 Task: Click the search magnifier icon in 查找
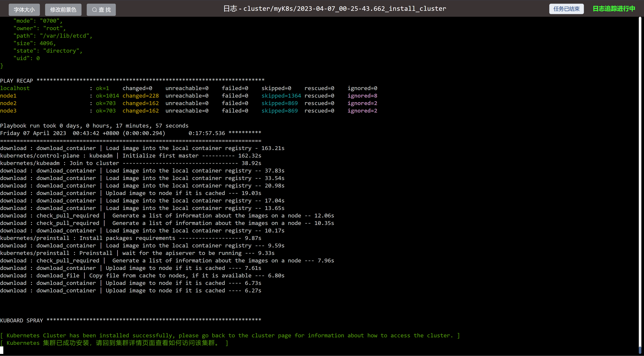pyautogui.click(x=94, y=10)
